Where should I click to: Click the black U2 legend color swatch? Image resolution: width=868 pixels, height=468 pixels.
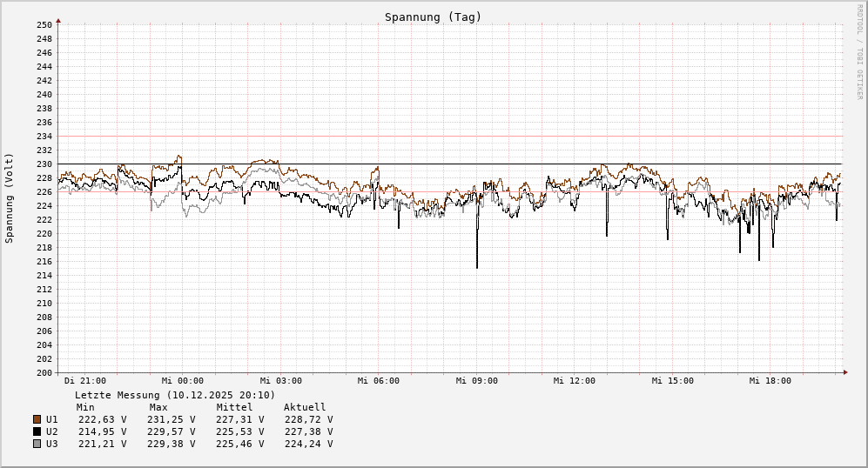[x=37, y=431]
